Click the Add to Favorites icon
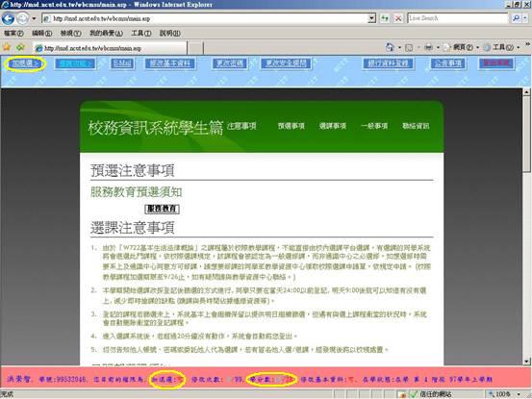The image size is (532, 399). pos(20,47)
